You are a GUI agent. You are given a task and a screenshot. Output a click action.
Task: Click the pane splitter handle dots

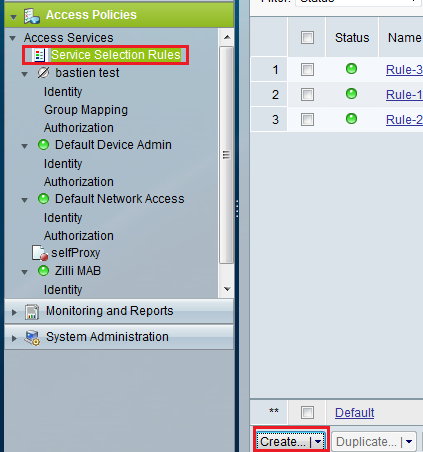pyautogui.click(x=237, y=209)
